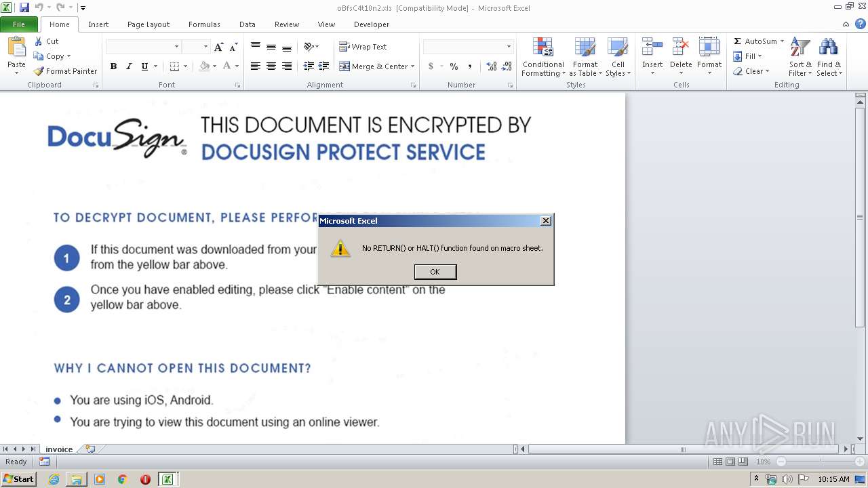Select the invoice sheet tab
868x488 pixels.
click(59, 449)
